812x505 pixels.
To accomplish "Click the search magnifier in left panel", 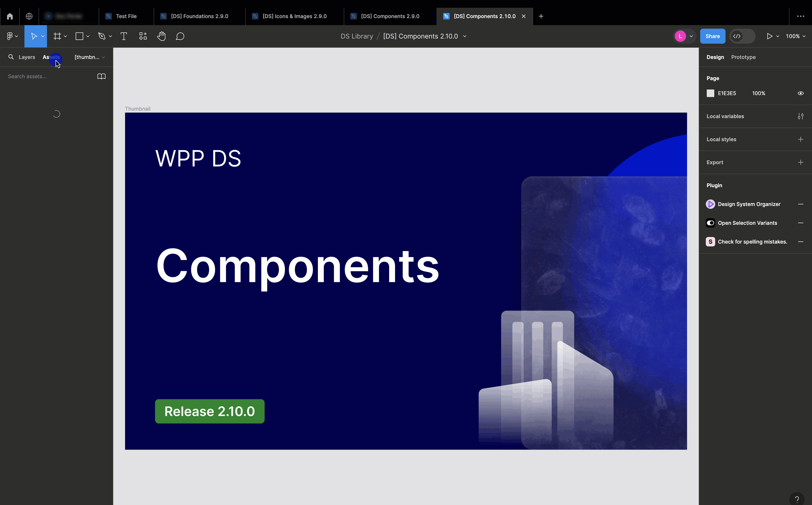I will tap(11, 57).
